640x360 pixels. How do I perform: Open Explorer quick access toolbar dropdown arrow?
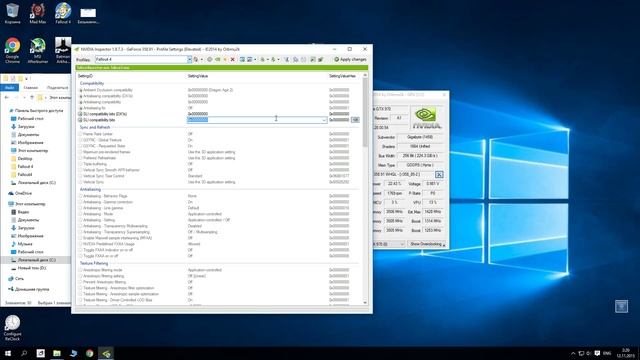pos(27,78)
